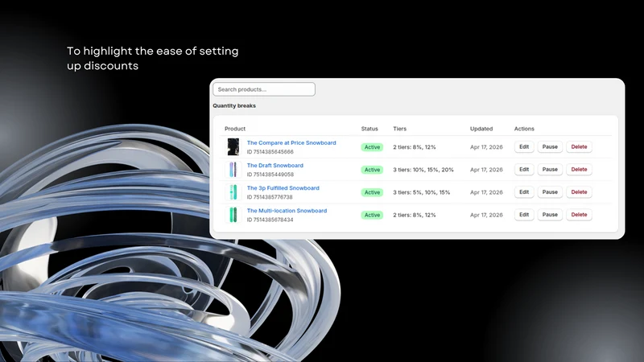Click the Actions column header

pos(524,129)
